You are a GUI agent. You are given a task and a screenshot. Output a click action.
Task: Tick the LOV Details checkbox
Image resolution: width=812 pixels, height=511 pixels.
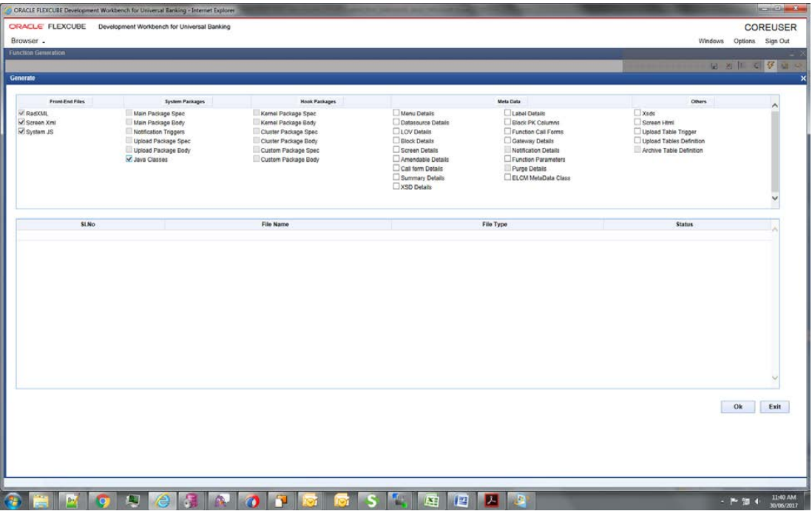pos(396,131)
